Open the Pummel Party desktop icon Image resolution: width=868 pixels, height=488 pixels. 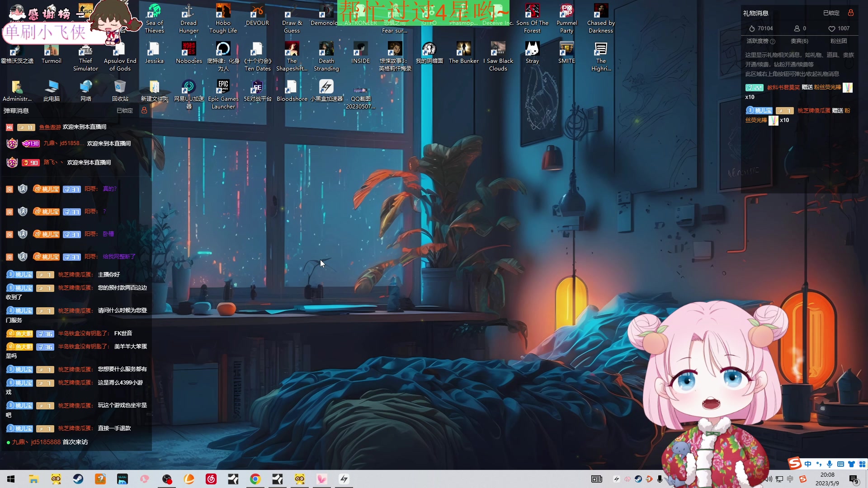(566, 19)
